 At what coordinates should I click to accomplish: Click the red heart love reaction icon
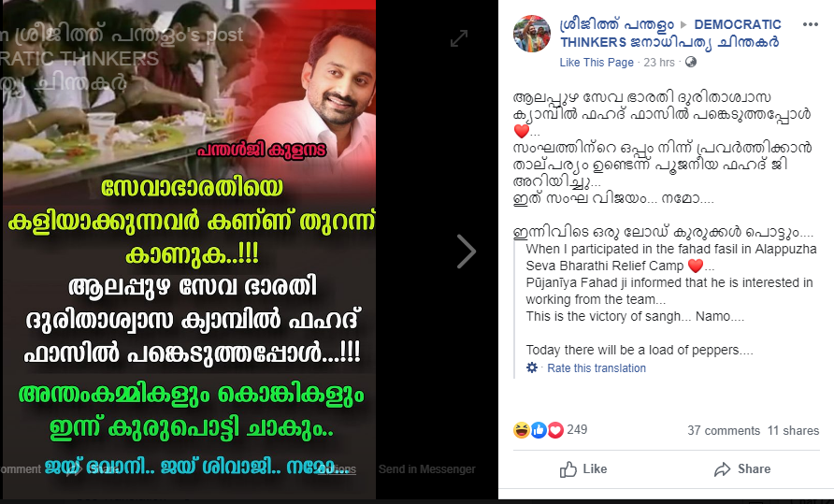[x=555, y=430]
